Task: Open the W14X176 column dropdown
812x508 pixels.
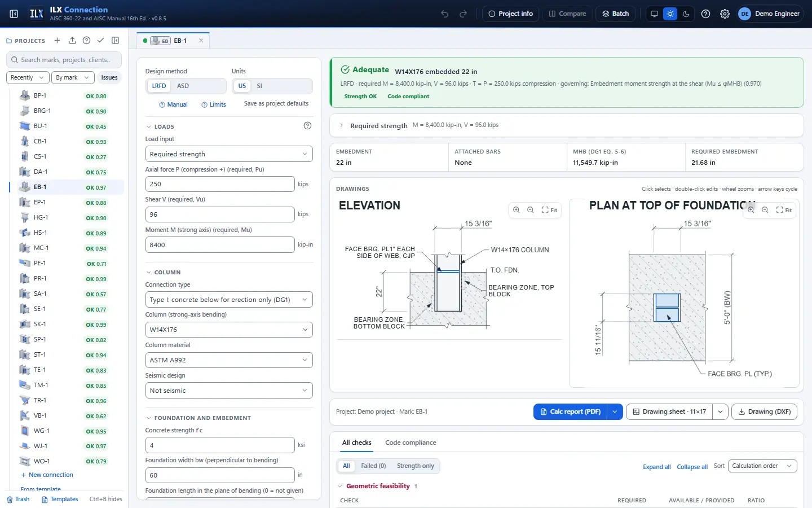Action: [x=229, y=330]
